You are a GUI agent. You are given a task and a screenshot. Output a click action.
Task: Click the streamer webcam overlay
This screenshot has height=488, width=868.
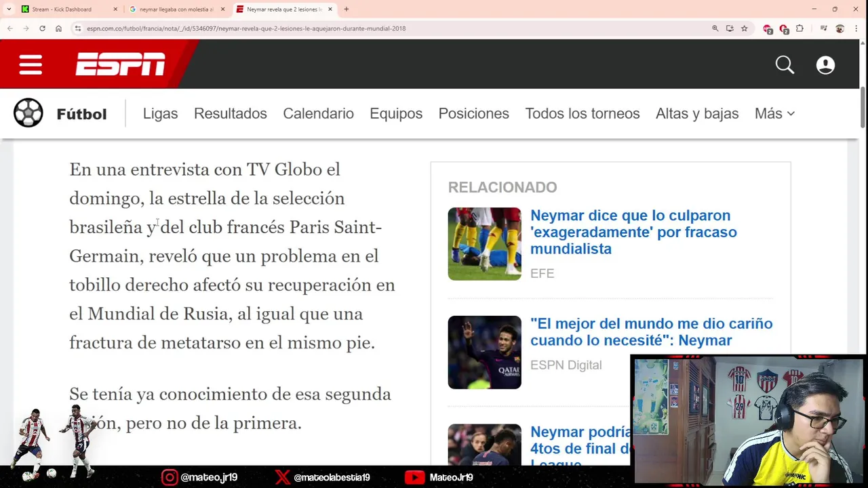pyautogui.click(x=748, y=420)
